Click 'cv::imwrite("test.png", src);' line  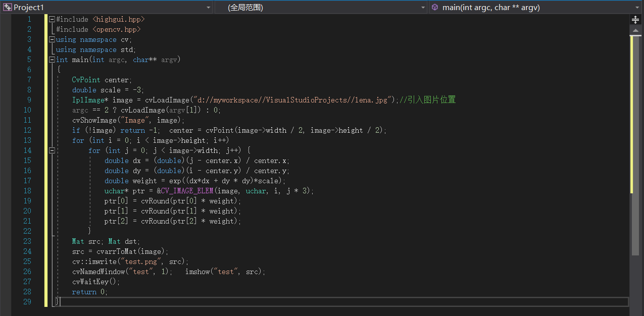pos(130,261)
